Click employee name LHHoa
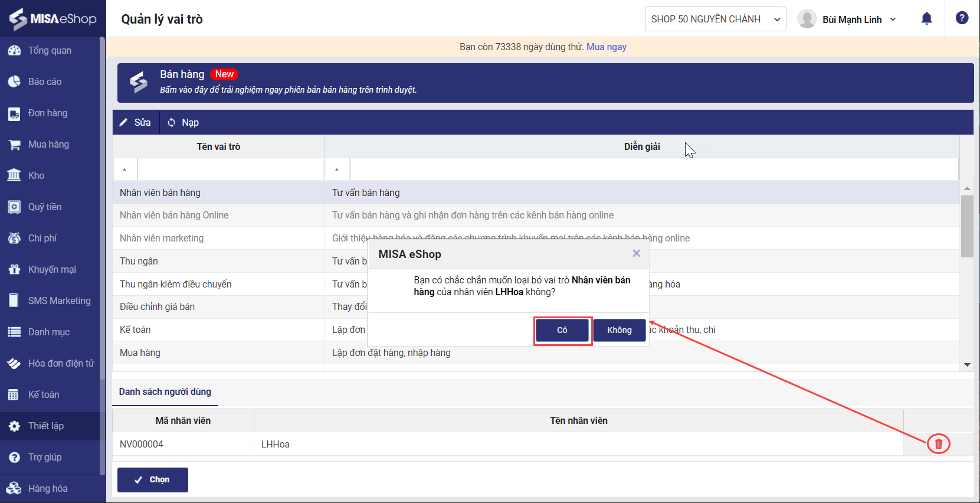This screenshot has height=503, width=980. coord(276,444)
